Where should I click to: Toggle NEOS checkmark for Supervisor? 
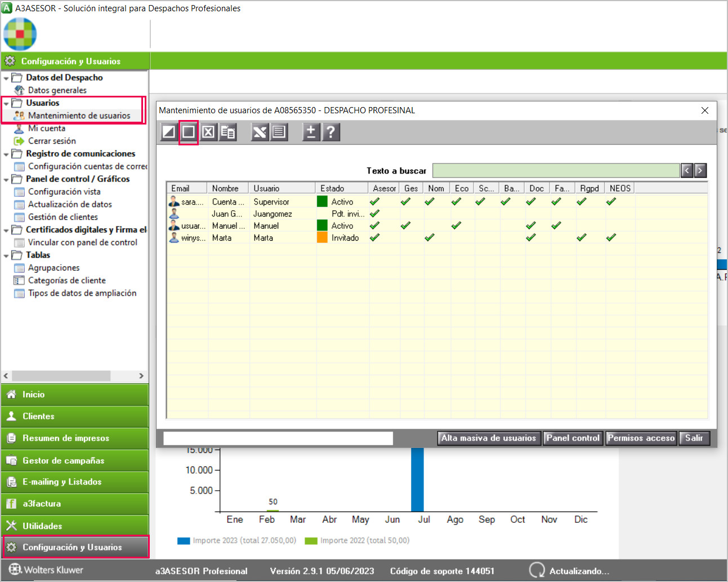click(x=611, y=202)
